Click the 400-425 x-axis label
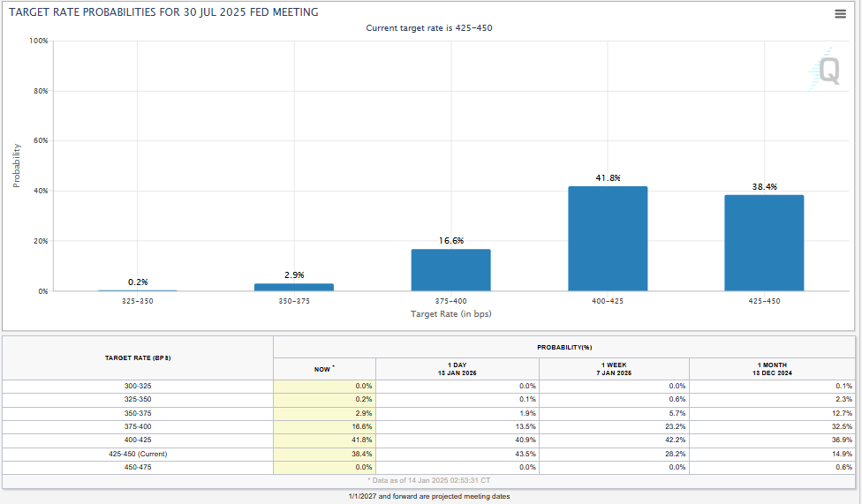This screenshot has height=504, width=862. (608, 301)
